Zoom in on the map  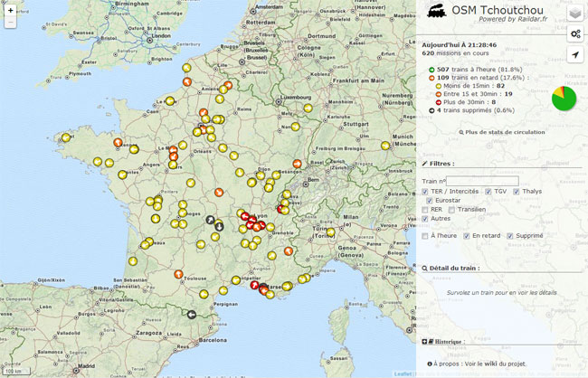pos(10,11)
